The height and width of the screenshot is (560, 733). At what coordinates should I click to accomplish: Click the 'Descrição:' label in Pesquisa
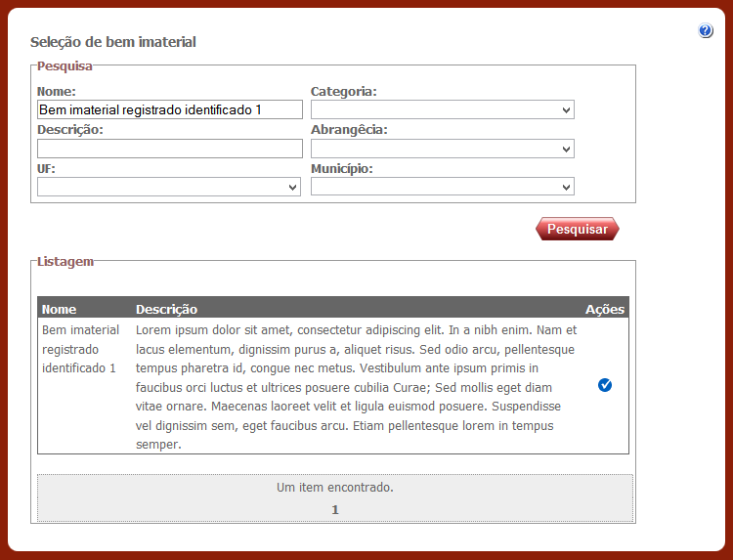coord(70,130)
